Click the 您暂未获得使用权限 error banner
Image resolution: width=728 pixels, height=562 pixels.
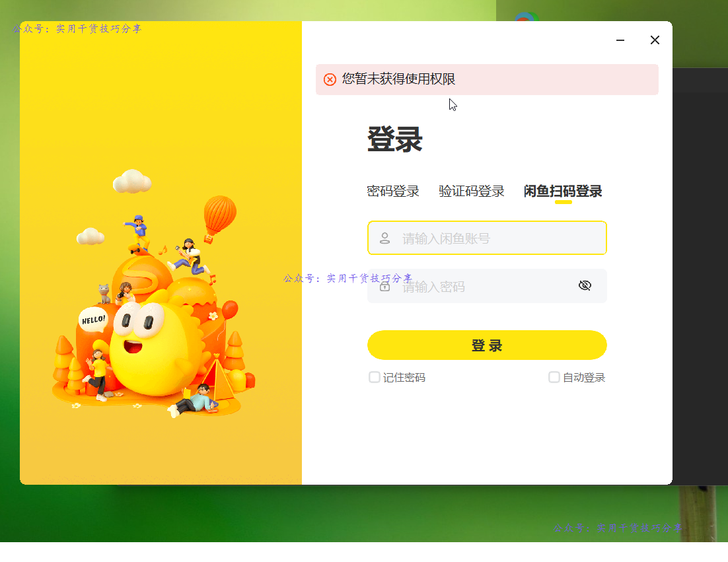[x=487, y=79]
